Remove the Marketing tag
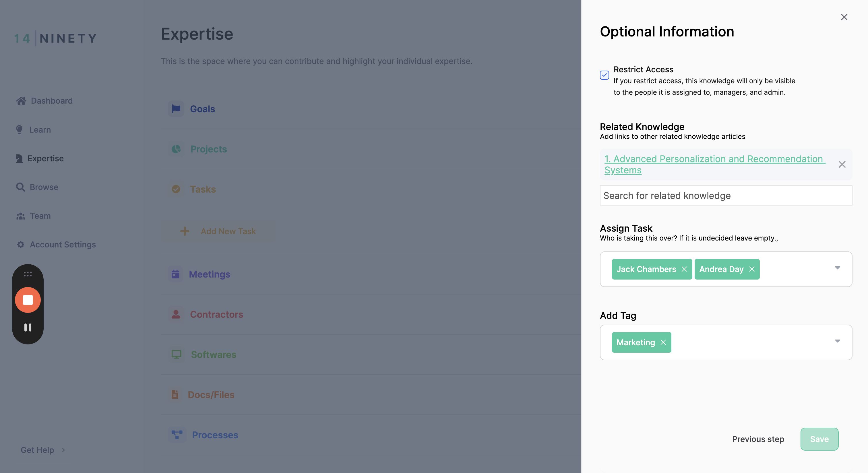 coord(663,342)
